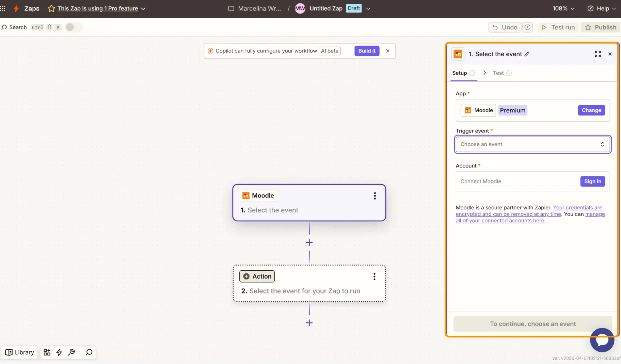Expand the side panel to fullscreen
Image resolution: width=621 pixels, height=364 pixels.
(x=598, y=54)
